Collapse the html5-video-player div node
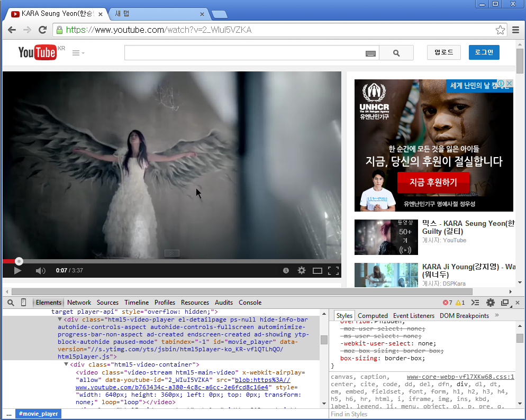526x420 pixels. coord(60,319)
